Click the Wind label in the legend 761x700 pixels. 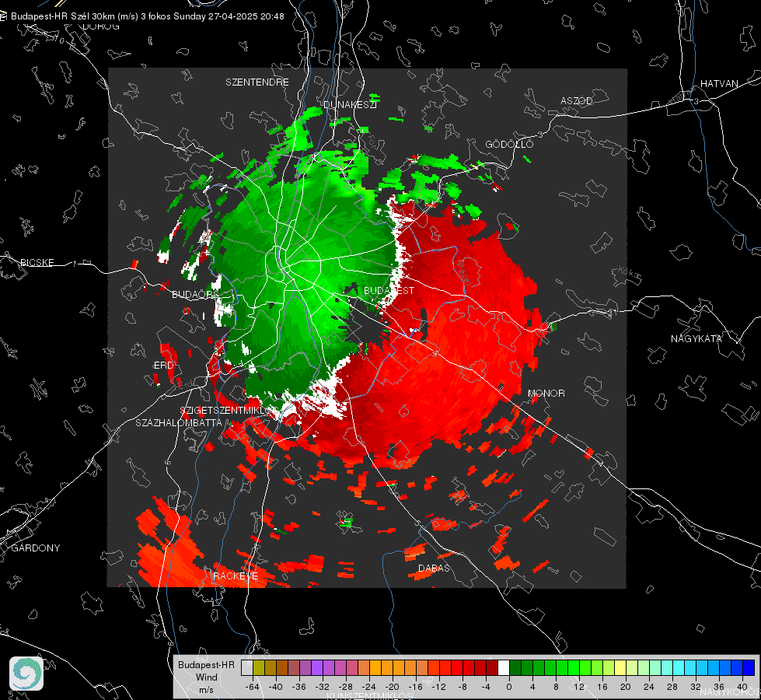pyautogui.click(x=206, y=677)
